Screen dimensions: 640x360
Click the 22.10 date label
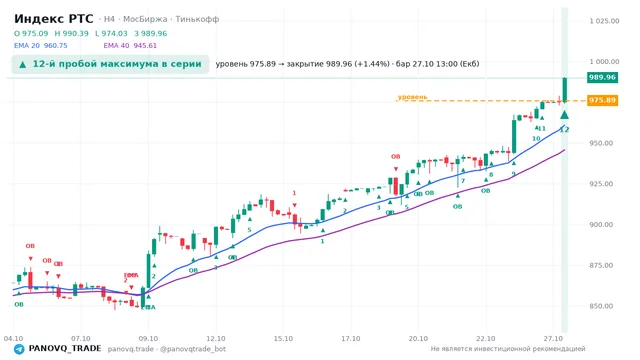486,339
